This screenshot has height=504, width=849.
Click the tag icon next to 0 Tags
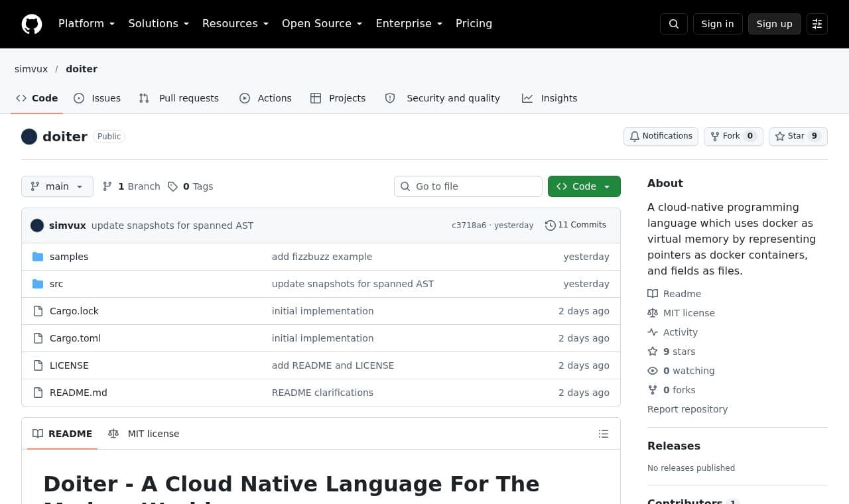click(172, 186)
